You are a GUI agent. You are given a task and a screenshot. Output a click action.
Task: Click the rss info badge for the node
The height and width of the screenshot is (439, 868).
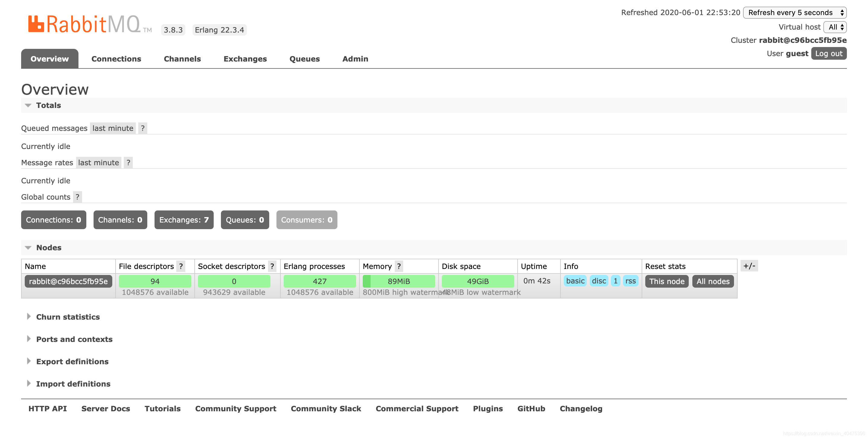tap(630, 281)
